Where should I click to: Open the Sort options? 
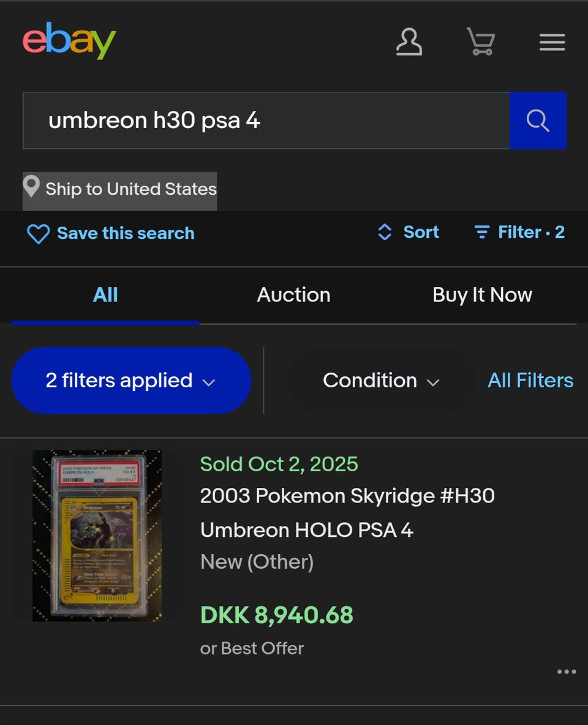click(x=409, y=232)
